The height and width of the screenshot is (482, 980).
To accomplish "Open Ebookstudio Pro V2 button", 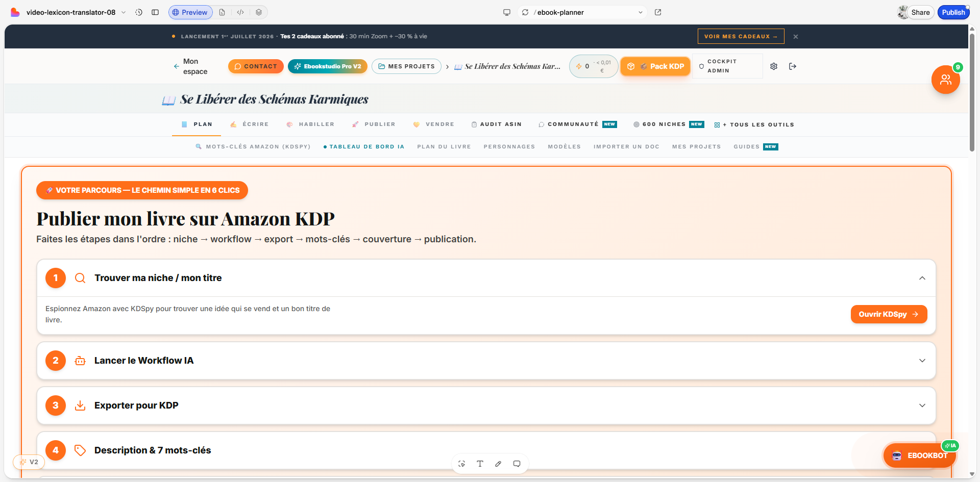I will pos(328,66).
